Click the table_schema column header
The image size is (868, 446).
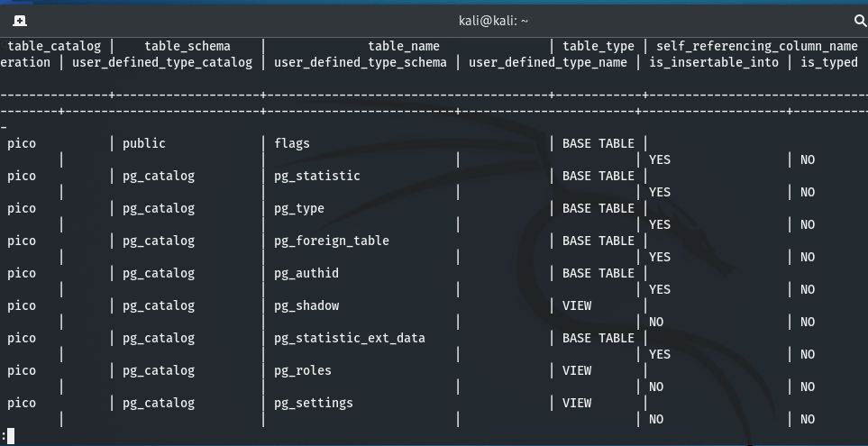point(187,46)
